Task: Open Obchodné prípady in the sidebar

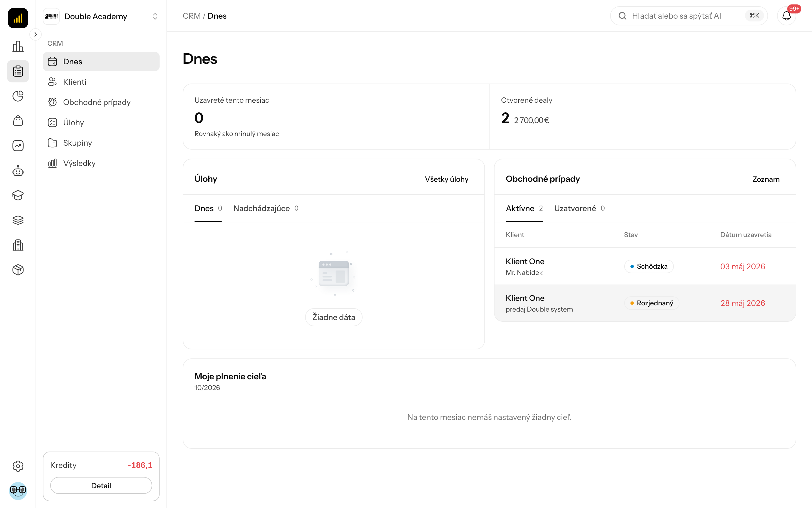Action: click(x=101, y=102)
